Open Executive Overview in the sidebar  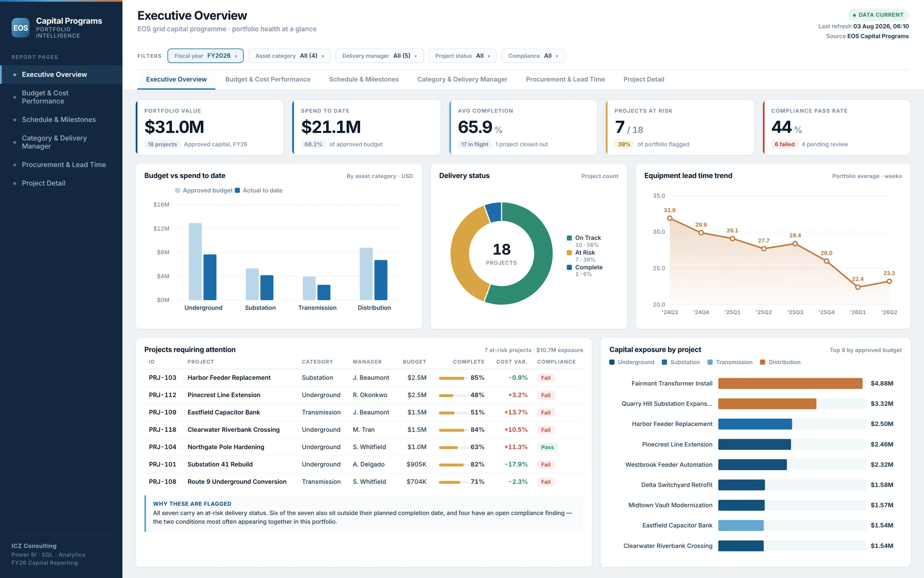click(61, 74)
